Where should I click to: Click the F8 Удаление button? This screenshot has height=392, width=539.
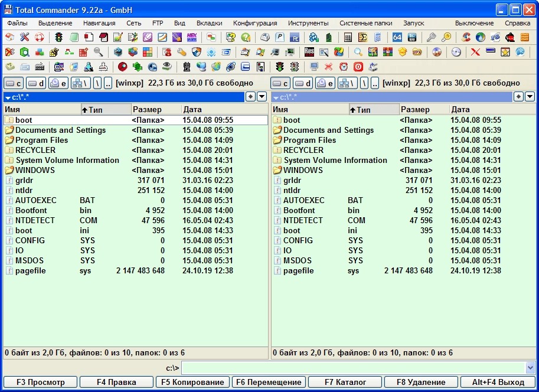(x=421, y=382)
